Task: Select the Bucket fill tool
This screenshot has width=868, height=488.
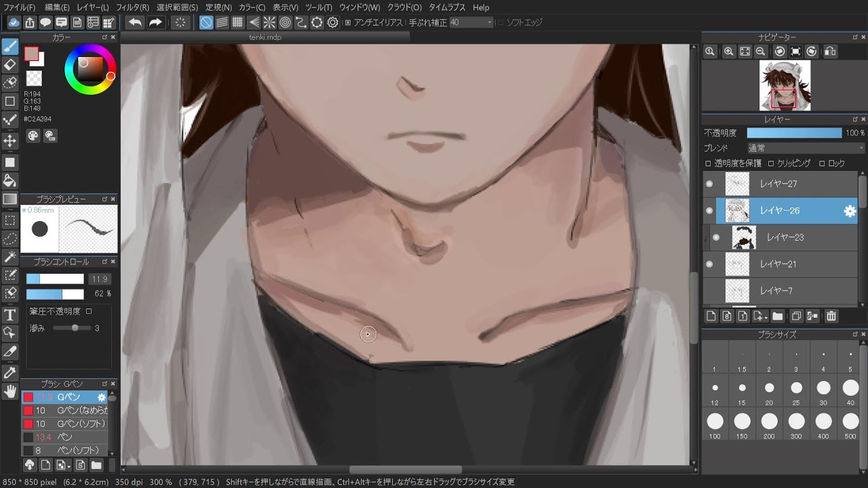Action: point(10,180)
